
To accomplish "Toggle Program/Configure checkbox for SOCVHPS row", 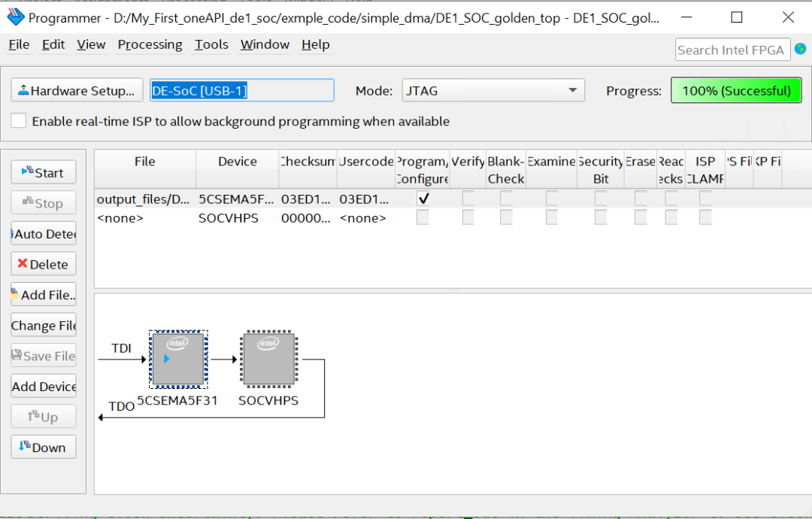I will click(x=423, y=217).
